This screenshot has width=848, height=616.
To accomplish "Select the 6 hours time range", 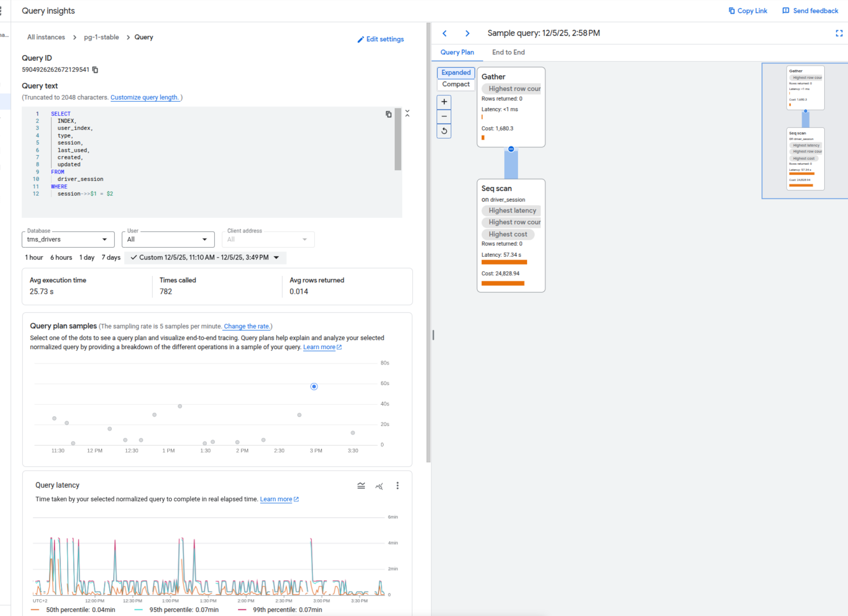I will pyautogui.click(x=61, y=257).
